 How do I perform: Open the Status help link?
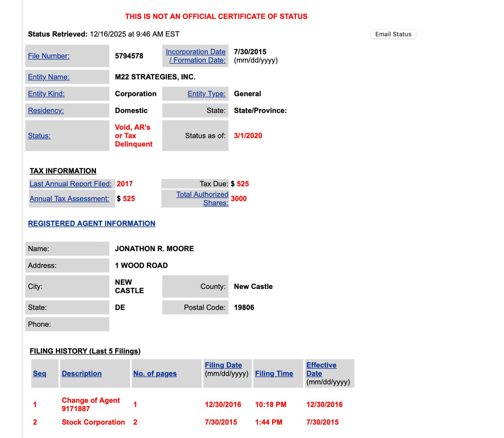tap(39, 136)
